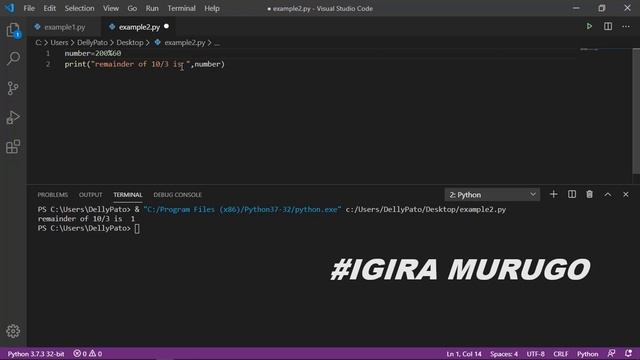Change indentation via Spaces: 4
Viewport: 640px width, 360px height.
tap(504, 353)
